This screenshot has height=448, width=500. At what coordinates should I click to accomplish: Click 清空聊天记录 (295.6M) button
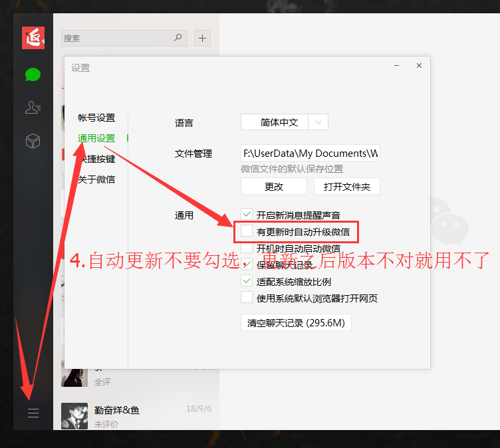click(296, 323)
